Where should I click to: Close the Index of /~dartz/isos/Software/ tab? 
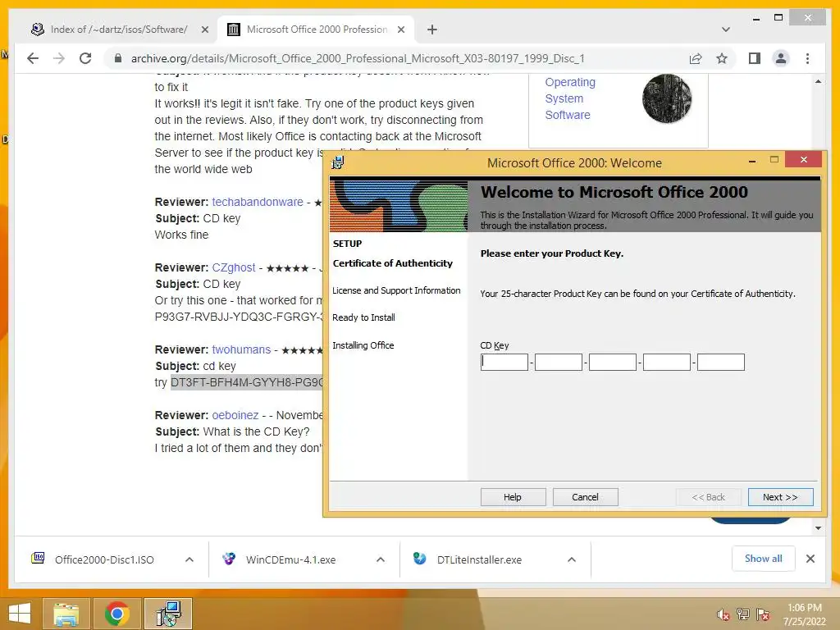204,30
